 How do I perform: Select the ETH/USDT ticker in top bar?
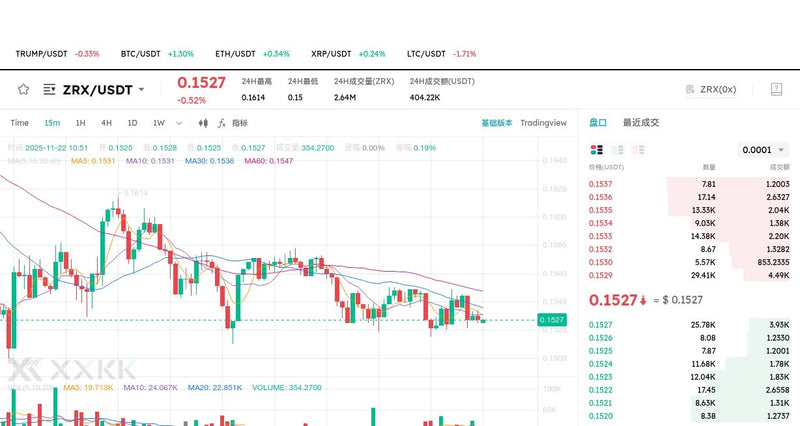(x=252, y=53)
